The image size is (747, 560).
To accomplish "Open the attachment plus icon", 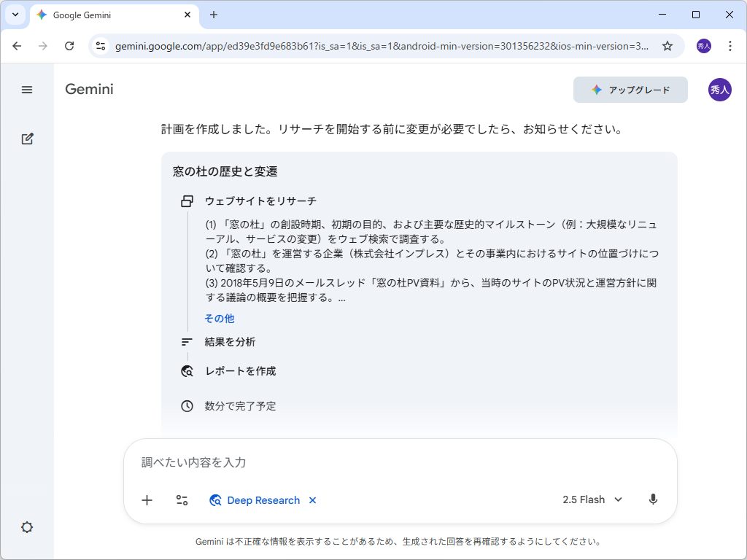I will [147, 500].
